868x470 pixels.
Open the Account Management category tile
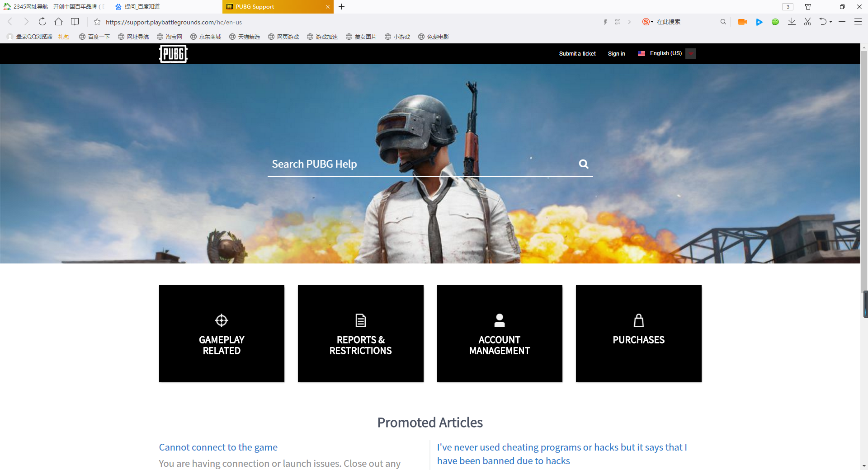click(500, 334)
